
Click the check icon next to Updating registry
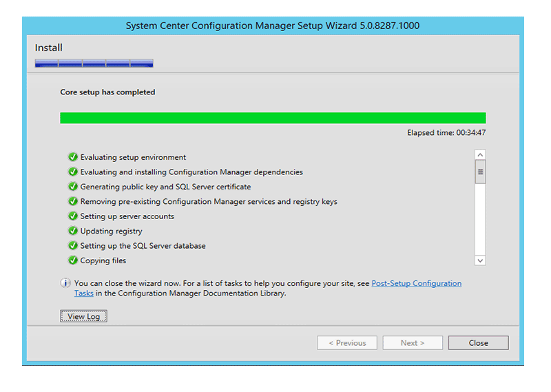[x=73, y=231]
